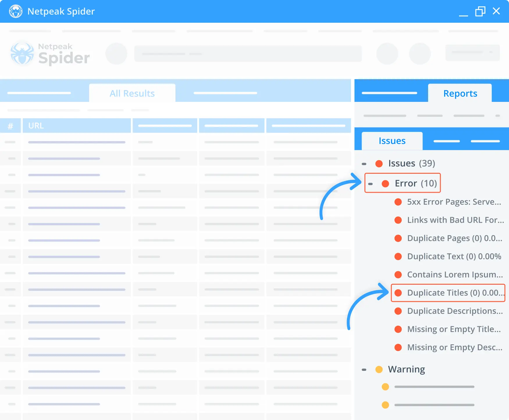The height and width of the screenshot is (420, 509).
Task: Click the Netpeak Spider title bar icon
Action: point(16,11)
